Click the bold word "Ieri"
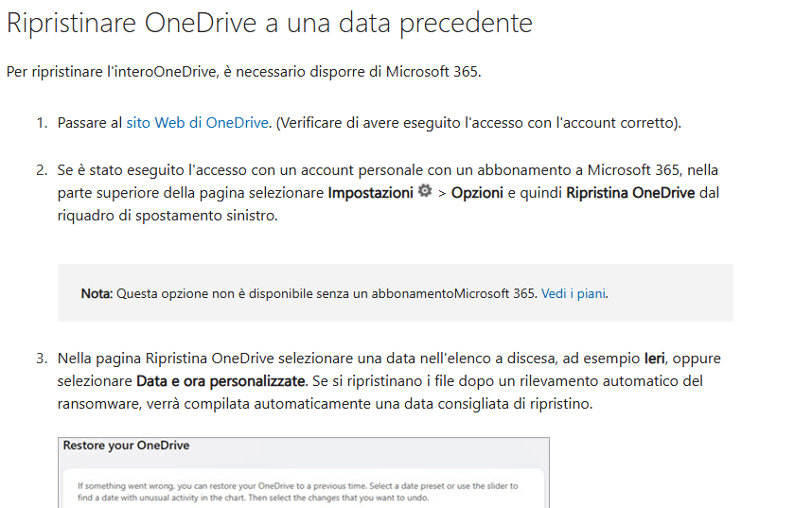The image size is (812, 508). point(654,359)
